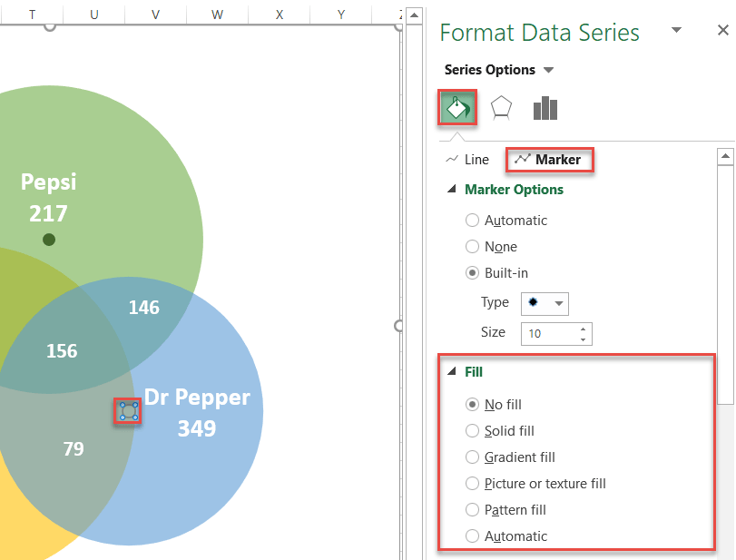The height and width of the screenshot is (560, 736).
Task: Click the marker Size input field
Action: click(549, 333)
